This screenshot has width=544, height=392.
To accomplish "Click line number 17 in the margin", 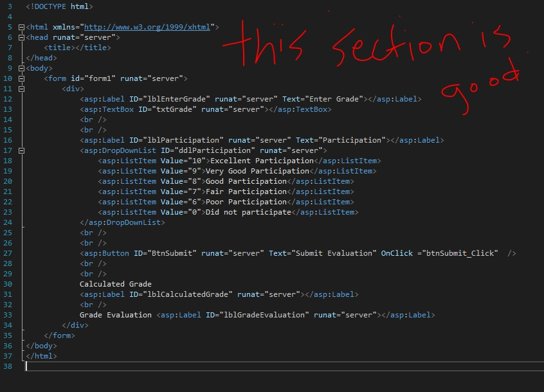I will [x=8, y=150].
